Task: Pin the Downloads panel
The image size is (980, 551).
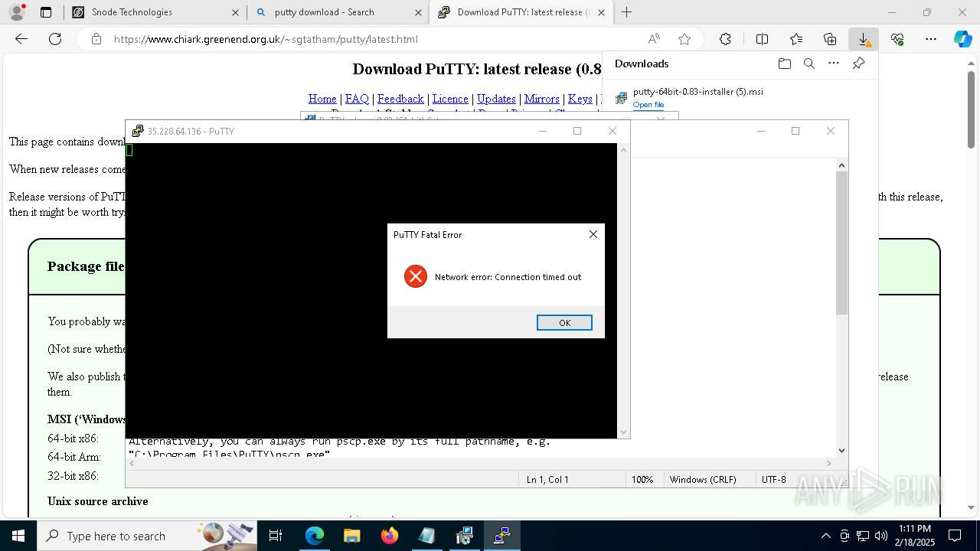Action: click(x=859, y=64)
